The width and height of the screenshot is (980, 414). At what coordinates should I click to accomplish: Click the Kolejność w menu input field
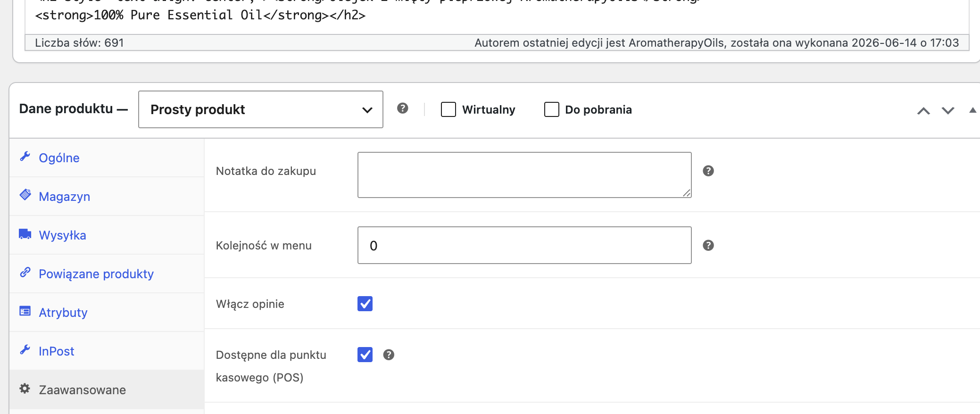pyautogui.click(x=524, y=245)
